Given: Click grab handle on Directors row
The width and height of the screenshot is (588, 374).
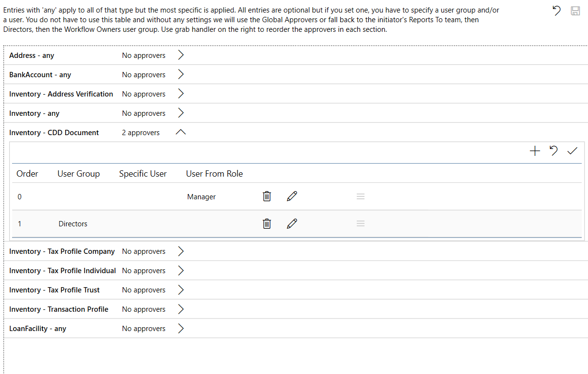Looking at the screenshot, I should 360,223.
